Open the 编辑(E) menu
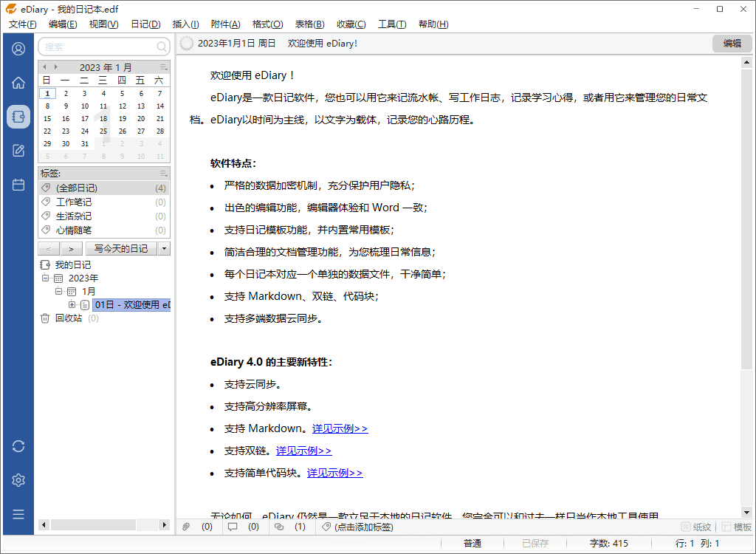The image size is (756, 554). tap(63, 24)
